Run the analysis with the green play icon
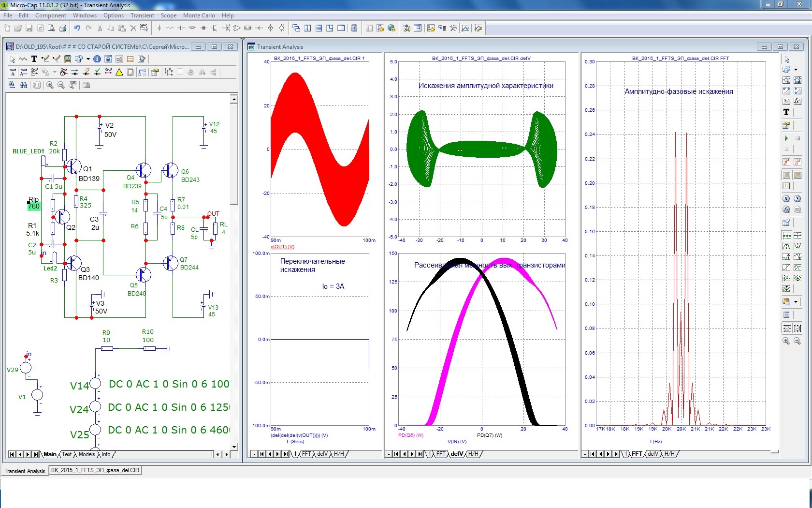This screenshot has height=508, width=812. tap(786, 138)
